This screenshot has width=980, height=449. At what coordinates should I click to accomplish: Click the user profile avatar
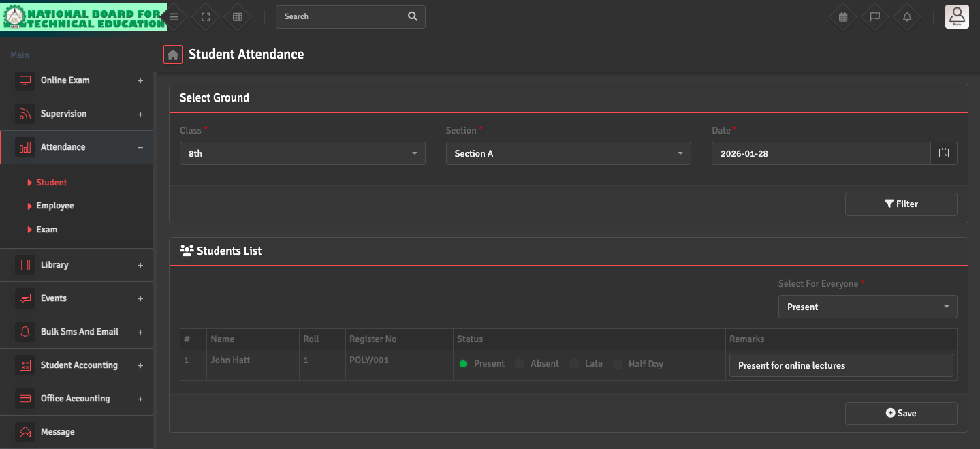tap(957, 16)
